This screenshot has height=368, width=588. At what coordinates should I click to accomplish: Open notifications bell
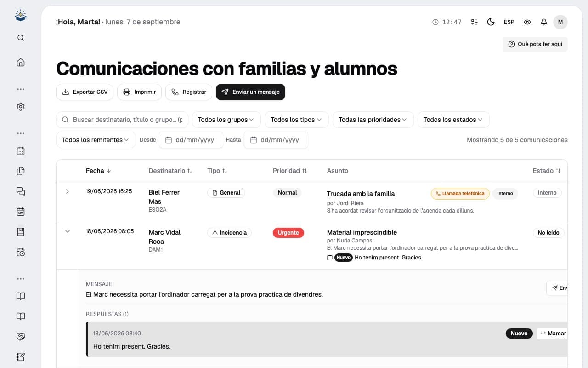544,22
